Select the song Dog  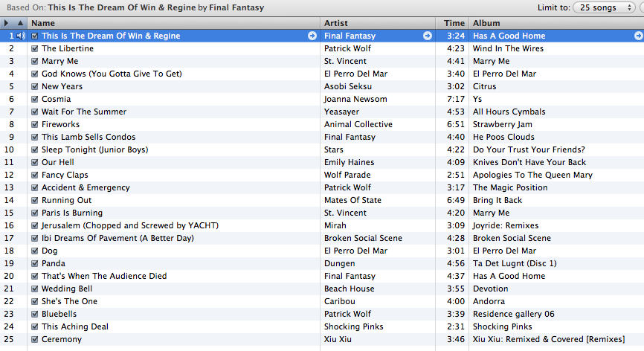pos(49,251)
